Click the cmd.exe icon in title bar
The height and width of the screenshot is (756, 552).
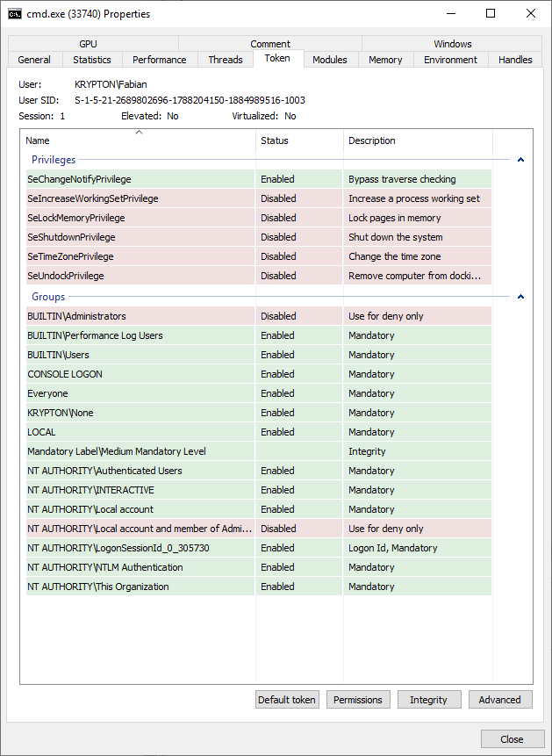(x=15, y=14)
